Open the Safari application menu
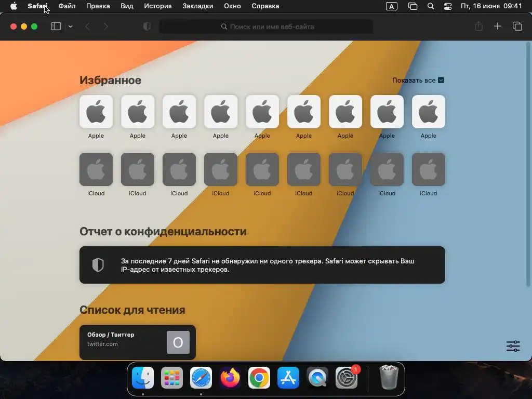 click(37, 6)
